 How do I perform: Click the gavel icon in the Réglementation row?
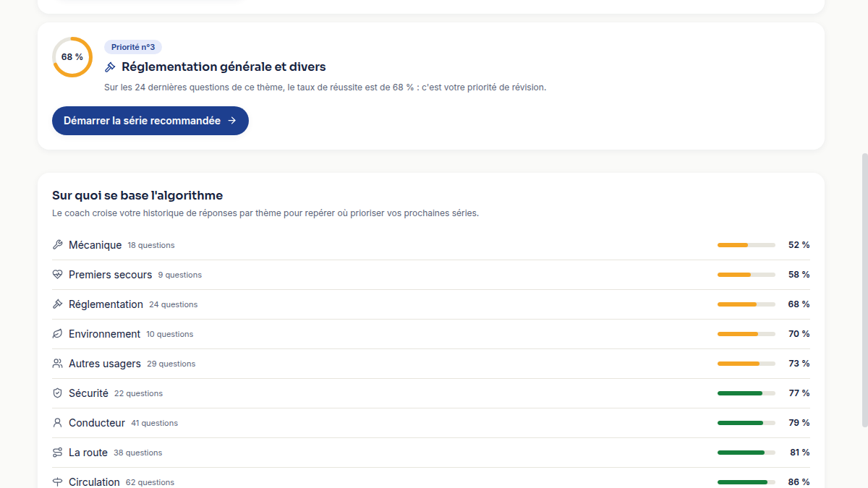tap(58, 304)
